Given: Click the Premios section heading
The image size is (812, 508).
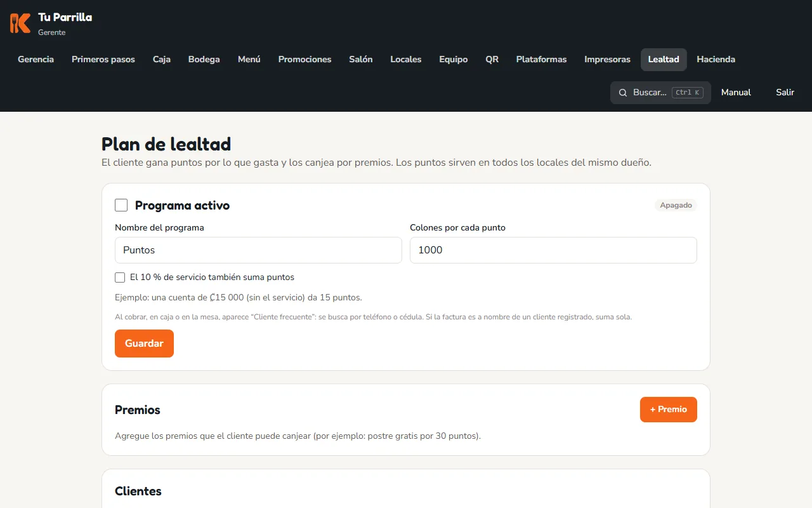Looking at the screenshot, I should click(138, 410).
